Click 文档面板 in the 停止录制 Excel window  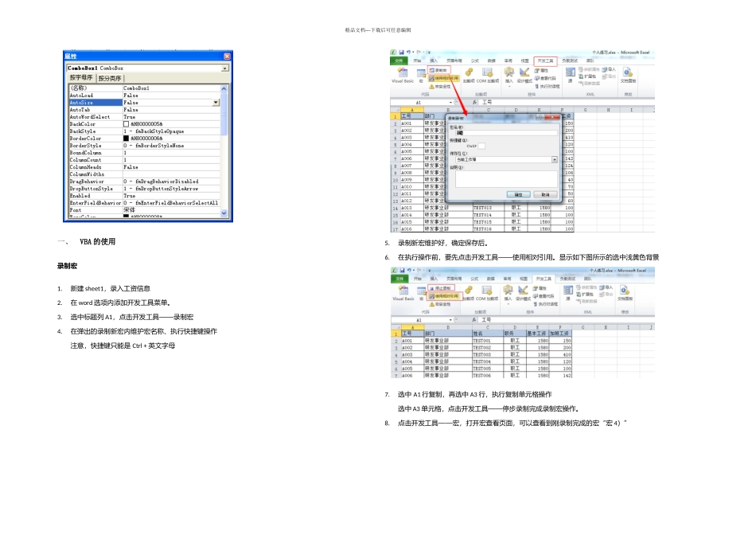pyautogui.click(x=625, y=293)
